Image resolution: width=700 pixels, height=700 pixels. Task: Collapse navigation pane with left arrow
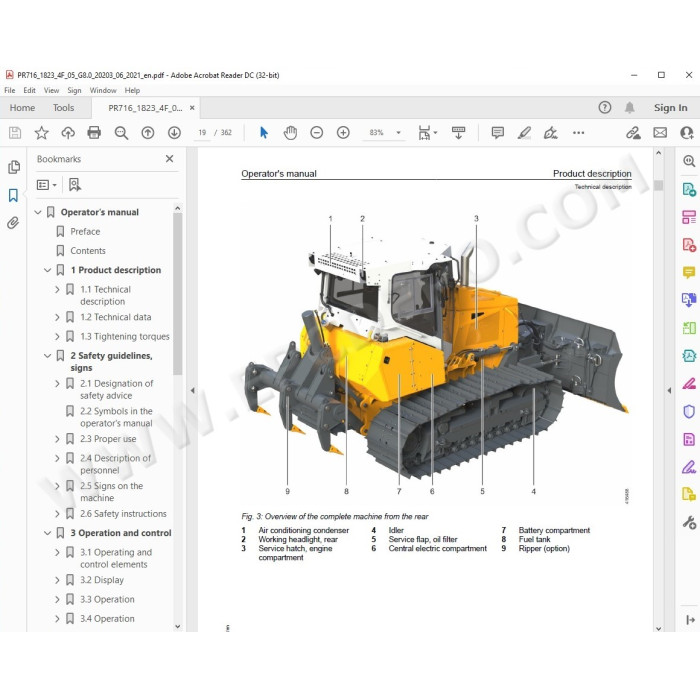pyautogui.click(x=192, y=390)
